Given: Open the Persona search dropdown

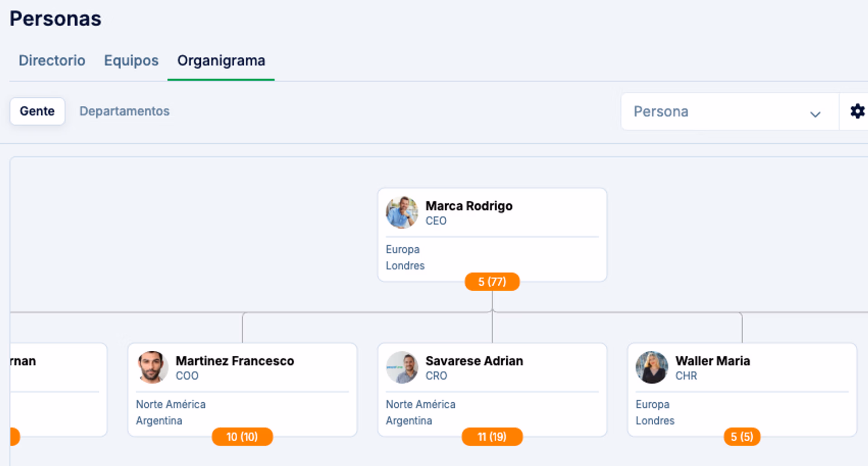Looking at the screenshot, I should [719, 112].
